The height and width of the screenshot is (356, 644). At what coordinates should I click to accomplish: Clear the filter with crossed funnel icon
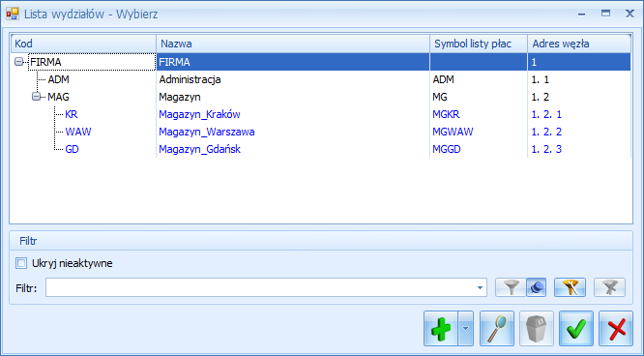pyautogui.click(x=609, y=287)
